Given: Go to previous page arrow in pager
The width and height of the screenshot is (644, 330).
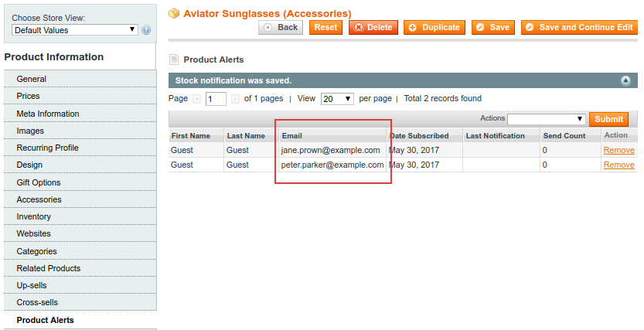Looking at the screenshot, I should 196,99.
